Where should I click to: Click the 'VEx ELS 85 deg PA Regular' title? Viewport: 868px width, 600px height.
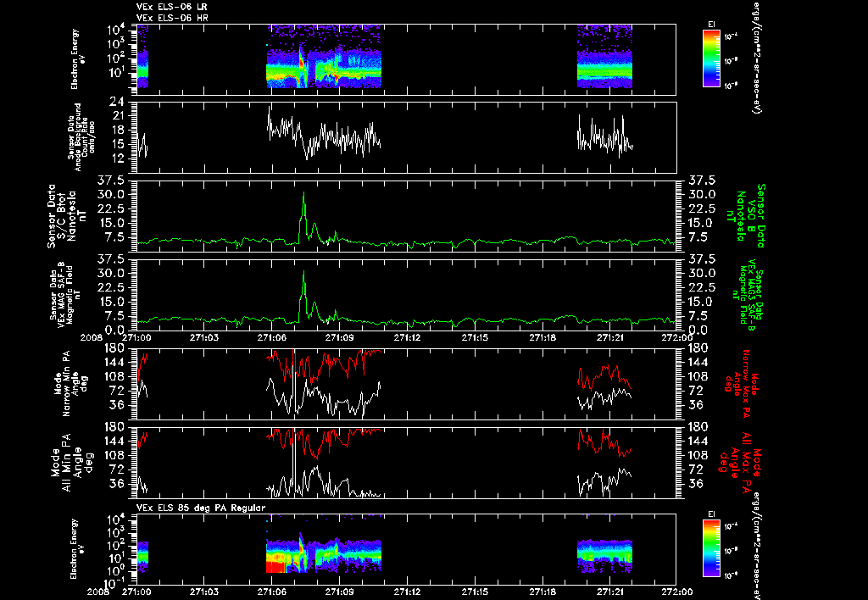[x=201, y=508]
